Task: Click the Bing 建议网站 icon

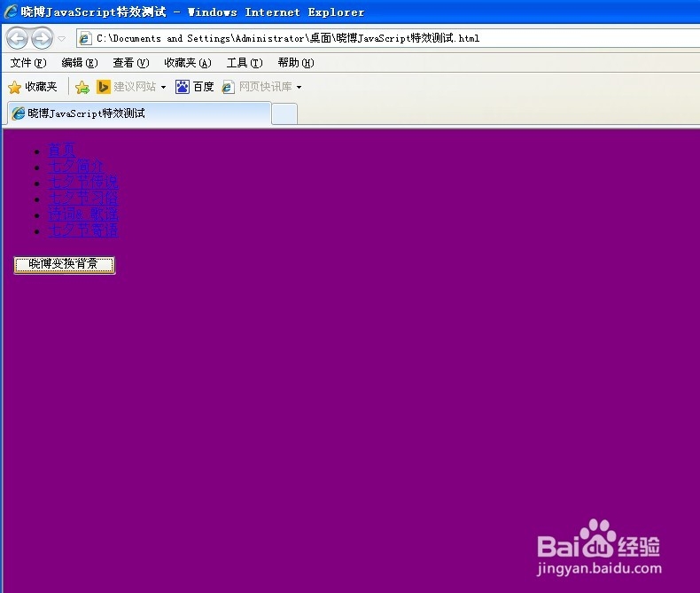Action: click(x=104, y=87)
